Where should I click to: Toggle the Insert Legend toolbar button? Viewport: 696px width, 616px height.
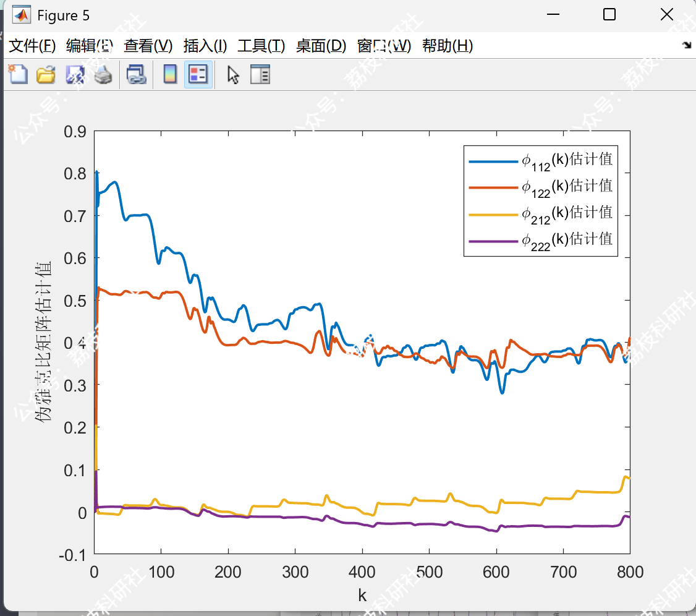click(198, 74)
